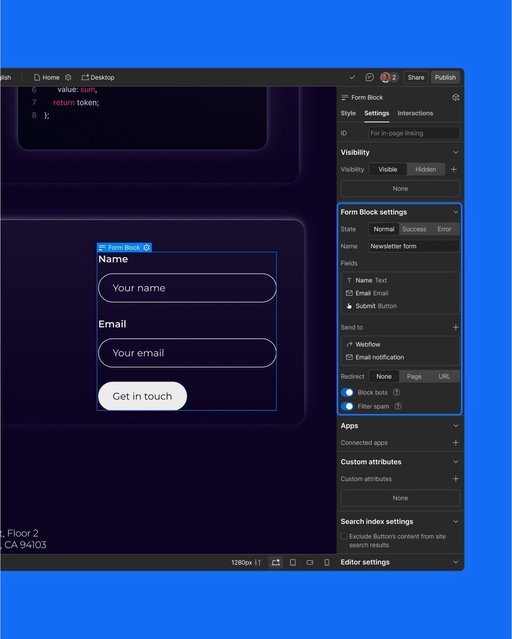The image size is (512, 639).
Task: Click the ID input for in-page linking
Action: coord(414,133)
